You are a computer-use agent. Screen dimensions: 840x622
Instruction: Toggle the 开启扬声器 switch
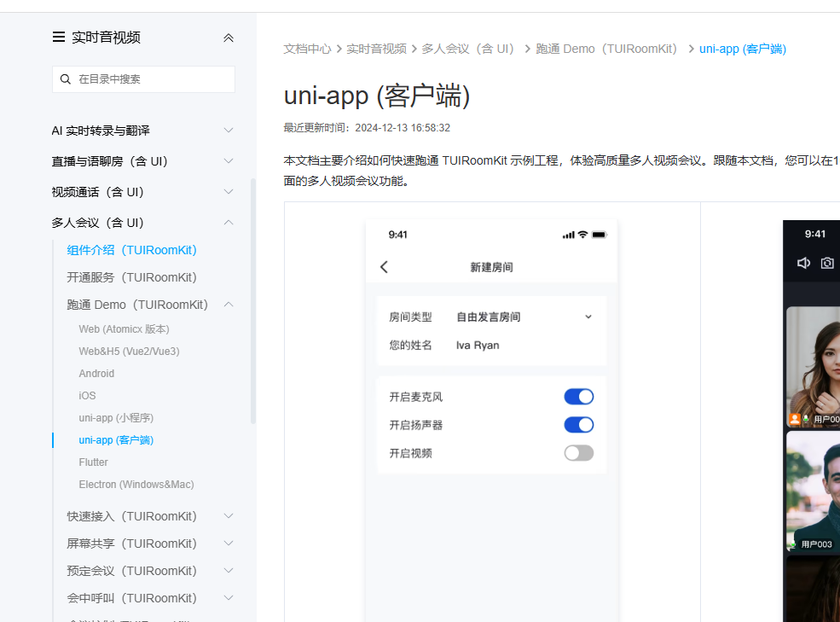[x=578, y=425]
